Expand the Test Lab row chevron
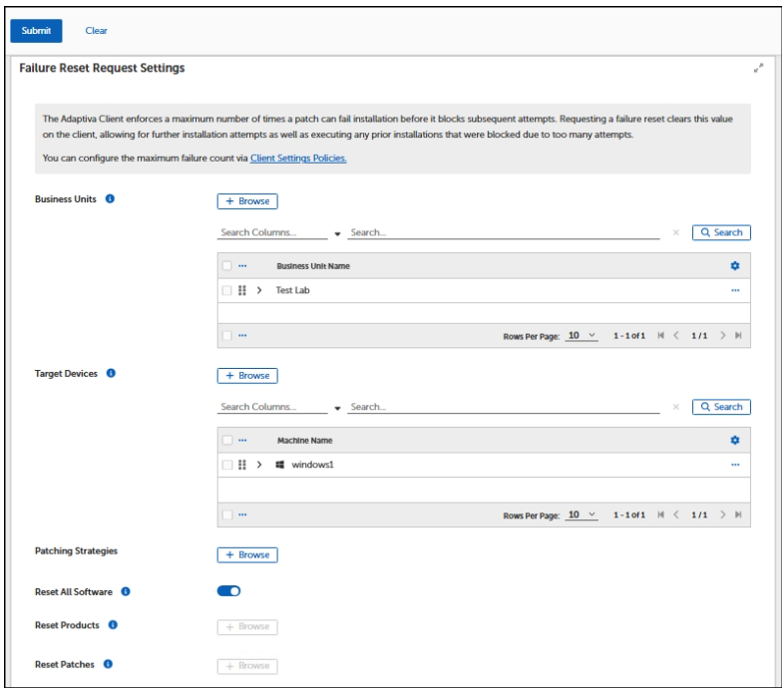This screenshot has height=690, width=784. [259, 290]
